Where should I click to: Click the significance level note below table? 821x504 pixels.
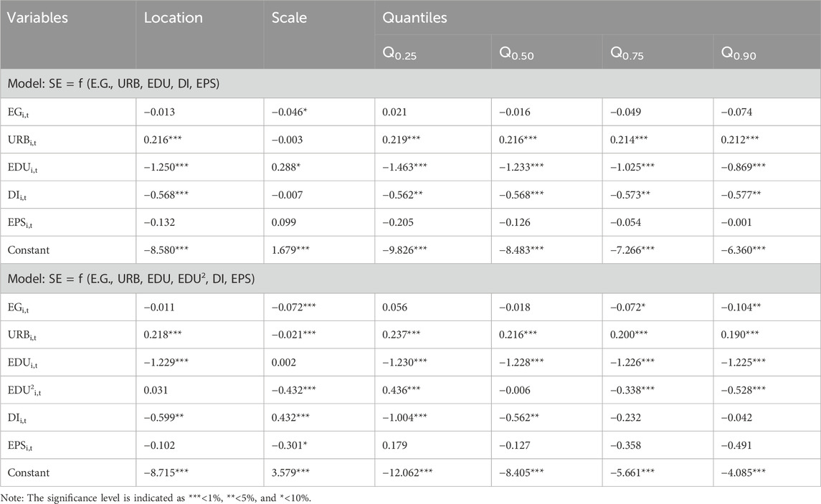(156, 498)
